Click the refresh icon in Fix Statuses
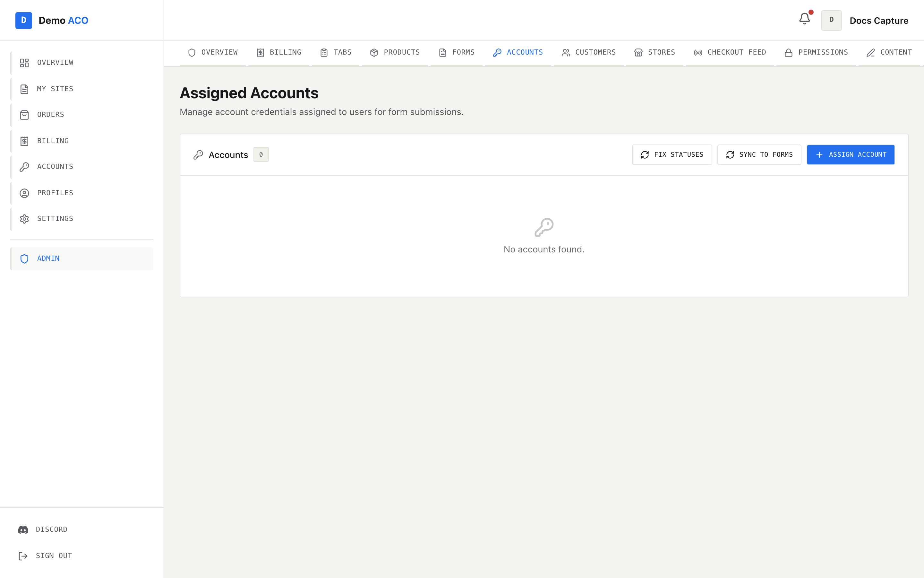This screenshot has height=578, width=924. (x=645, y=155)
